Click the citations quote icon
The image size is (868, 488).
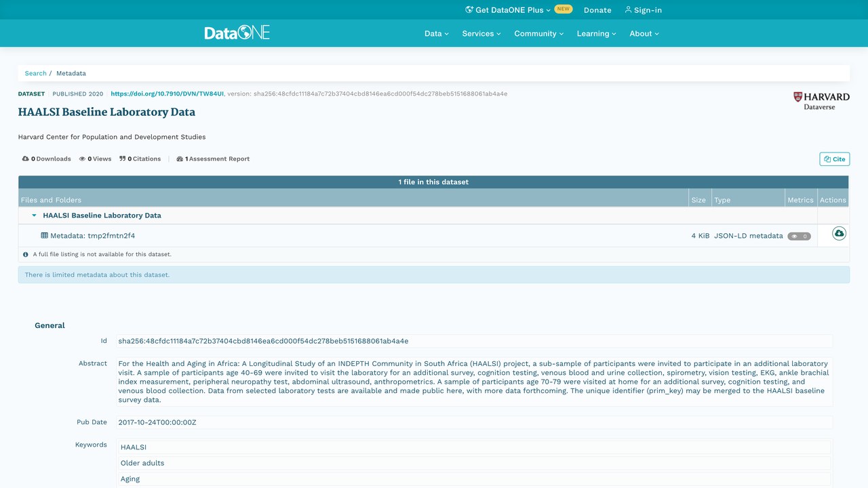[x=123, y=159]
